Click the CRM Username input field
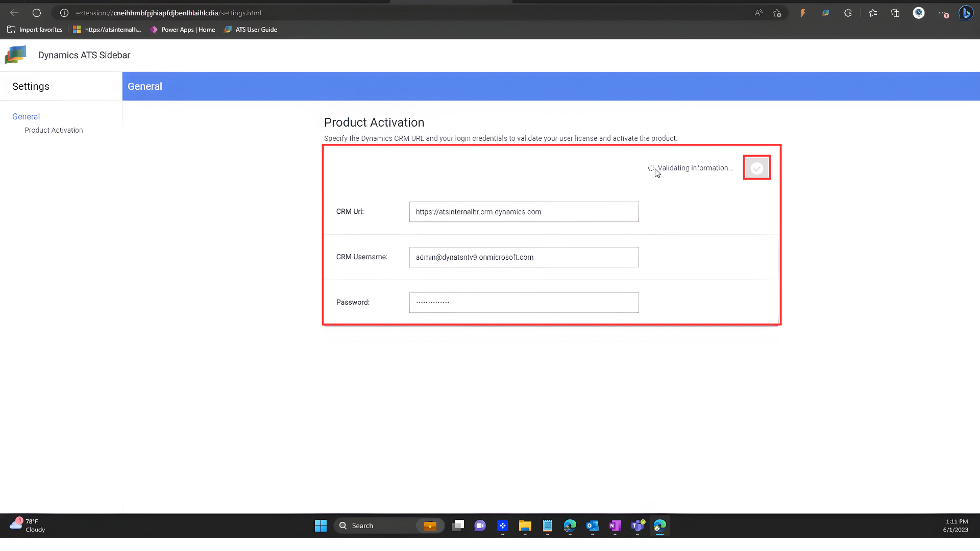Screen dimensions: 980x551 pyautogui.click(x=524, y=257)
